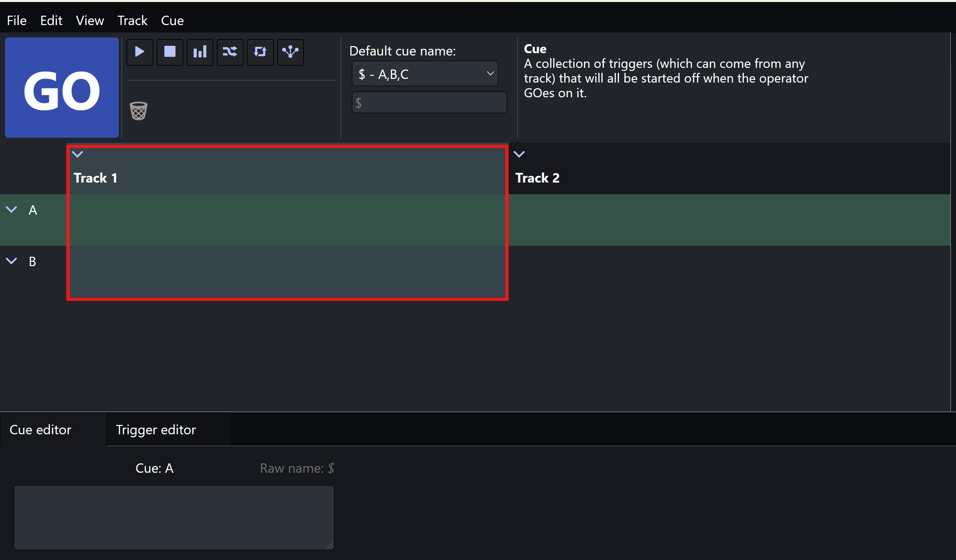Screen dimensions: 956x560
Task: Click the trash can delete icon
Action: 139,111
